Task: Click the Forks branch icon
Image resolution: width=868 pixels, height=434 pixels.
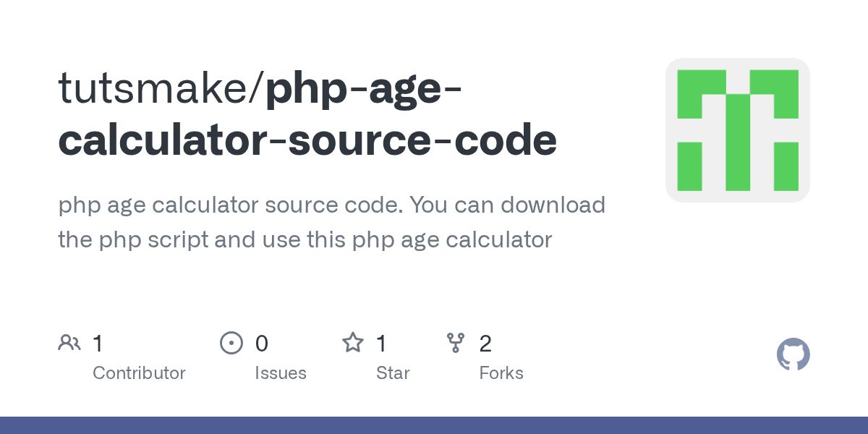Action: (x=456, y=343)
